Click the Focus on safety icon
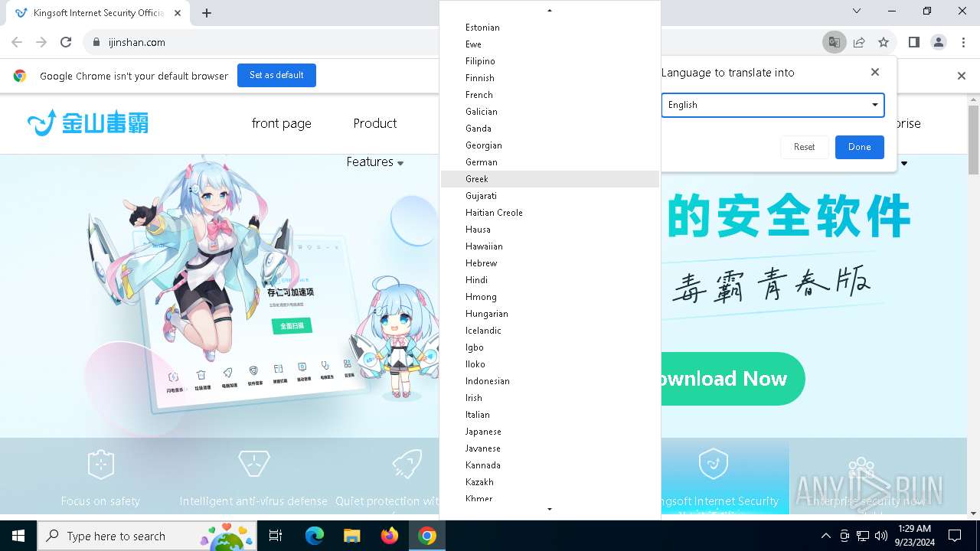980x551 pixels. point(100,464)
